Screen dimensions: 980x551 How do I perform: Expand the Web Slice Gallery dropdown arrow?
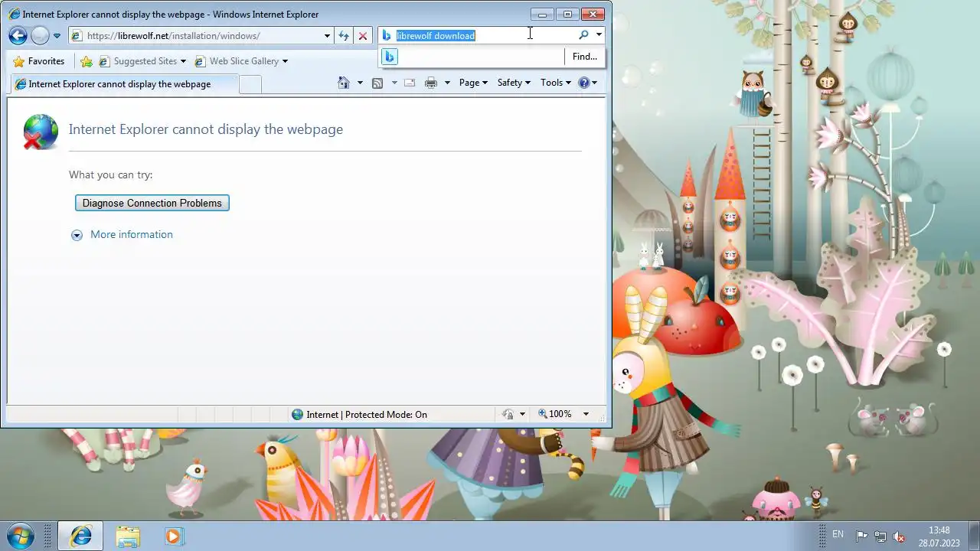tap(285, 61)
